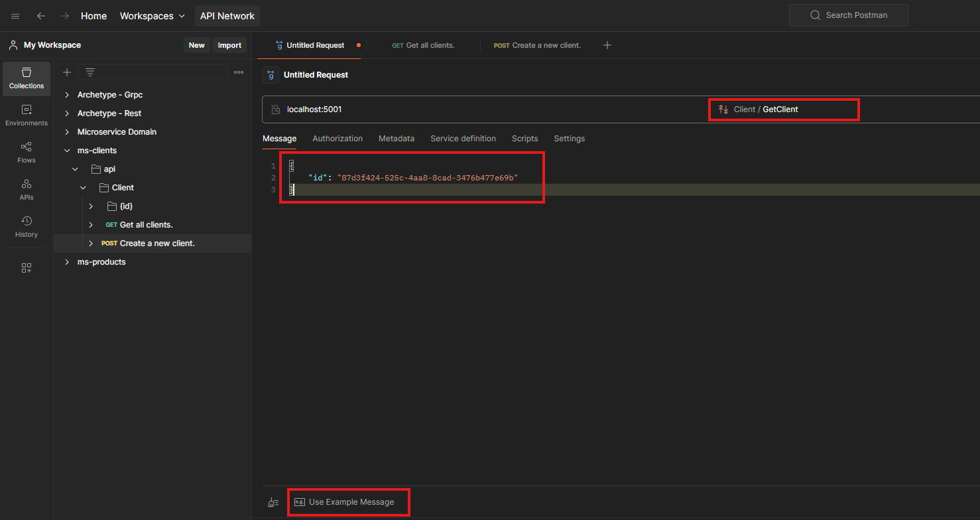Open the Client / GetClient method selector
Screen dimensions: 980x520
pyautogui.click(x=784, y=109)
